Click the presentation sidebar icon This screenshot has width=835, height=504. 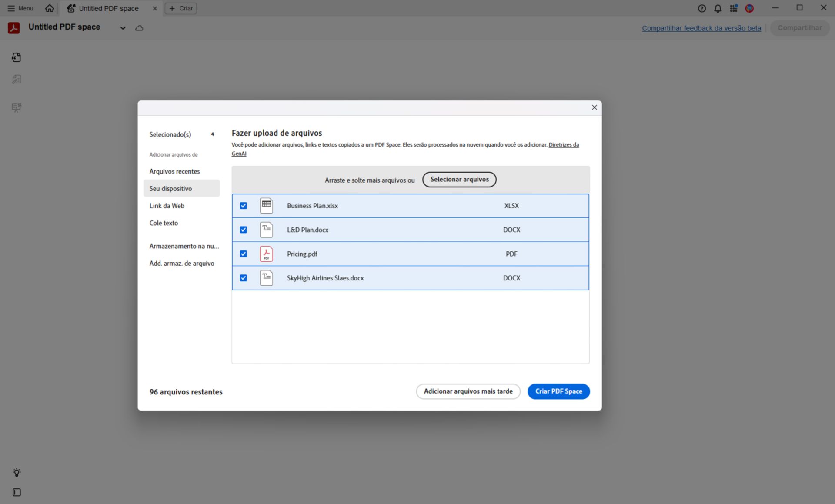coord(17,107)
